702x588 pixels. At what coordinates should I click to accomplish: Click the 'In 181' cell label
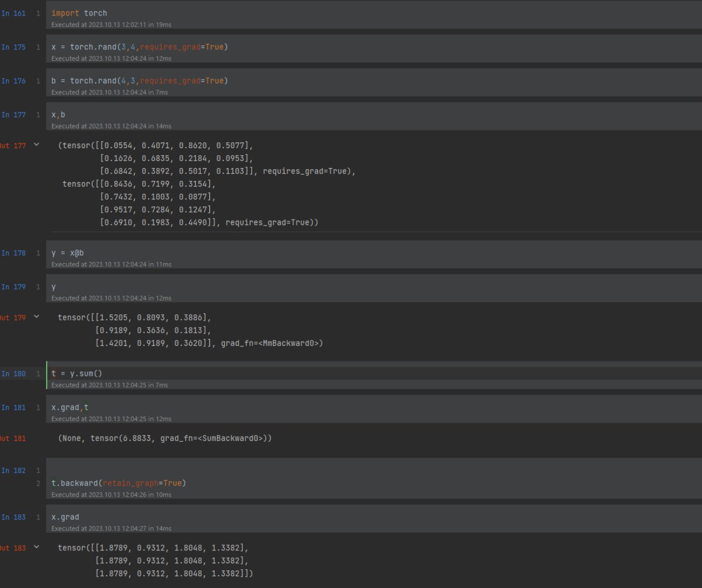point(13,408)
